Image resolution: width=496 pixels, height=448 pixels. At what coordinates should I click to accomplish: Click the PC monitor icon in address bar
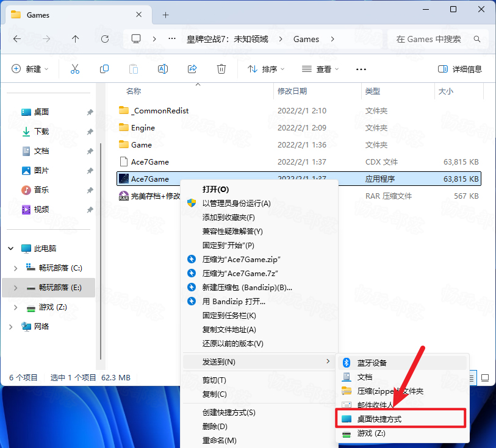pos(136,39)
